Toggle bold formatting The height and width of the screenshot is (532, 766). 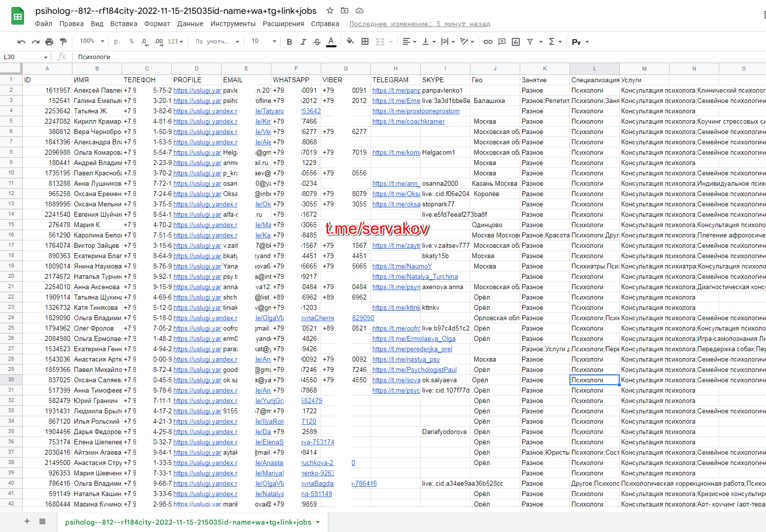pos(289,42)
